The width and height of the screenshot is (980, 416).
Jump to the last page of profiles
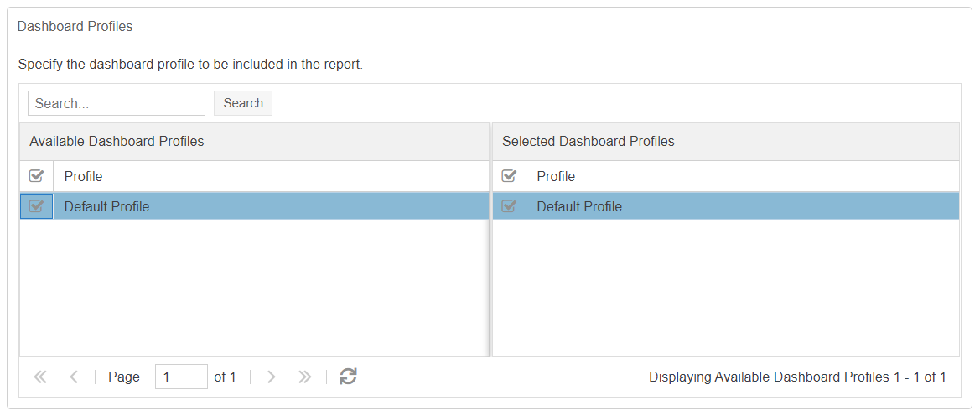click(305, 377)
